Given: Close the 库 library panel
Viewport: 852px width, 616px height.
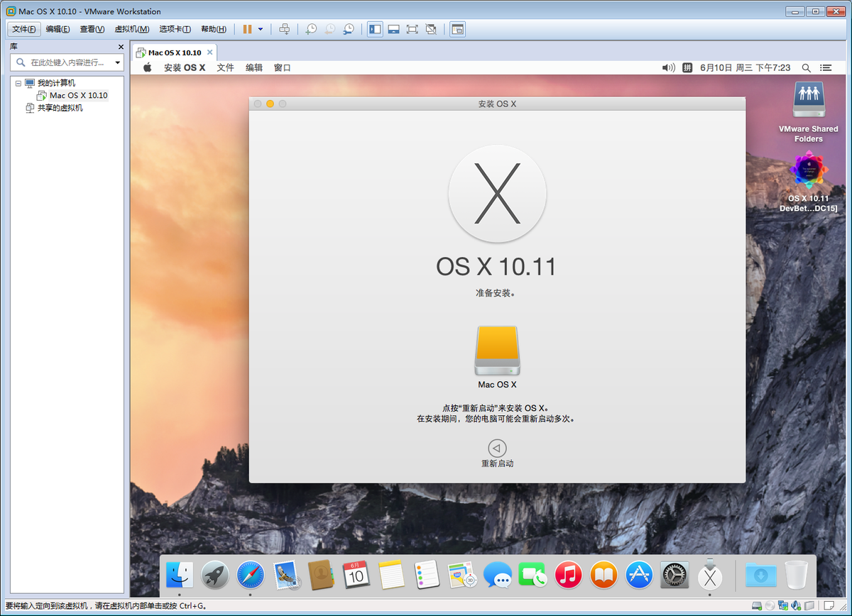Looking at the screenshot, I should click(121, 47).
